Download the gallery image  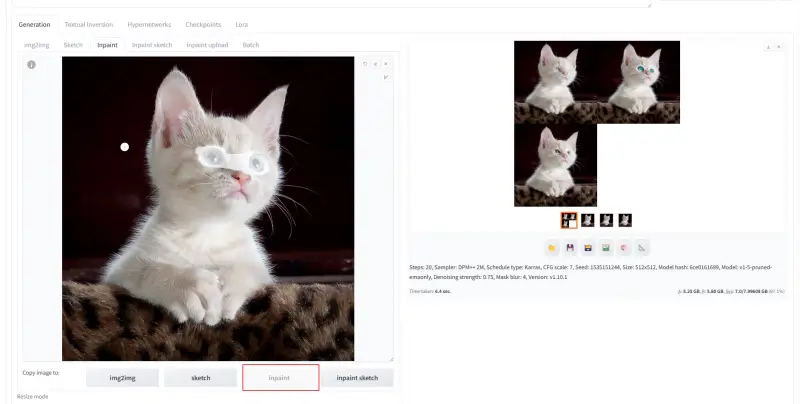768,47
